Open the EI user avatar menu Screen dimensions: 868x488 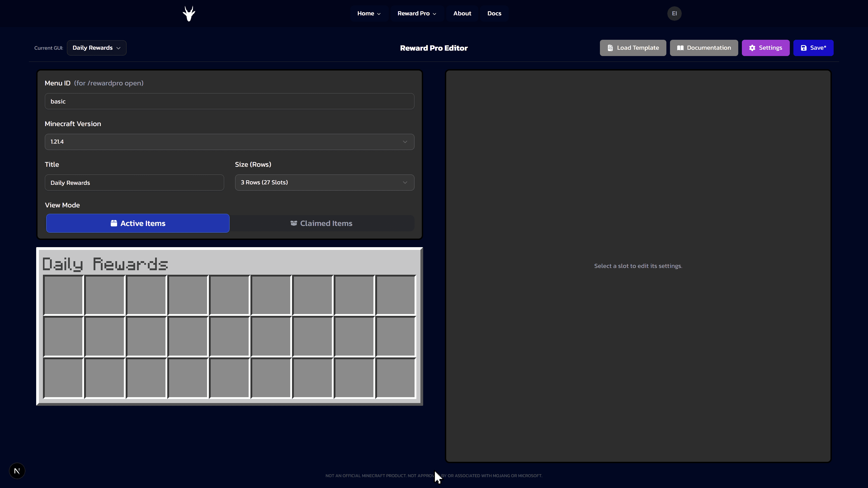tap(674, 14)
